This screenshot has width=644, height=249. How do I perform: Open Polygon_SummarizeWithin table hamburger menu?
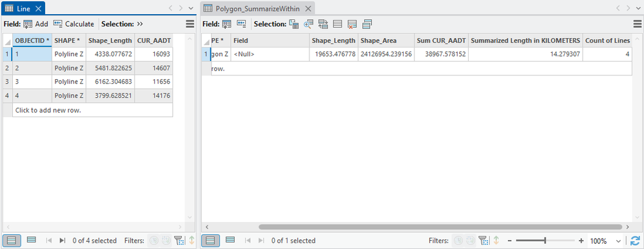coord(638,24)
